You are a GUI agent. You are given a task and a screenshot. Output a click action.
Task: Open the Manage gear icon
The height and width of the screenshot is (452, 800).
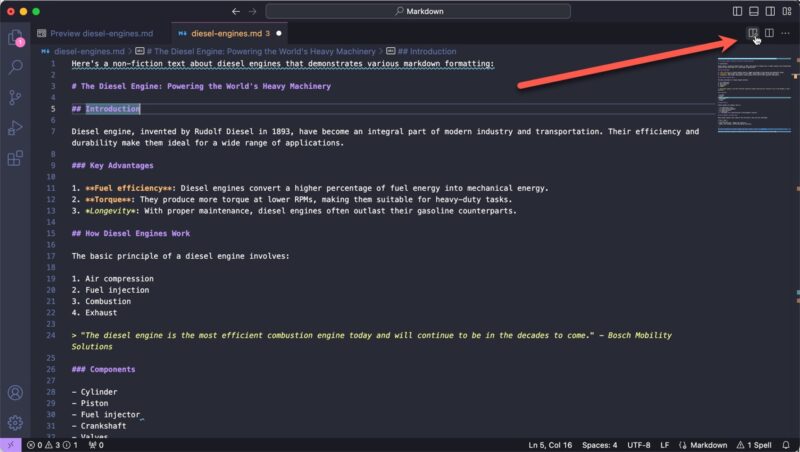[x=15, y=423]
